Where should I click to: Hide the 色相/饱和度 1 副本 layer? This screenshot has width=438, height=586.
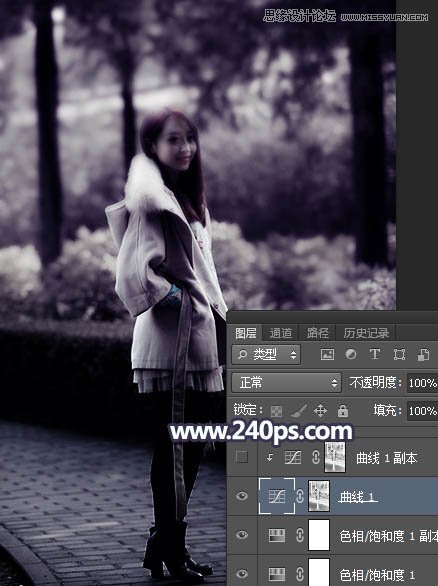click(x=242, y=535)
